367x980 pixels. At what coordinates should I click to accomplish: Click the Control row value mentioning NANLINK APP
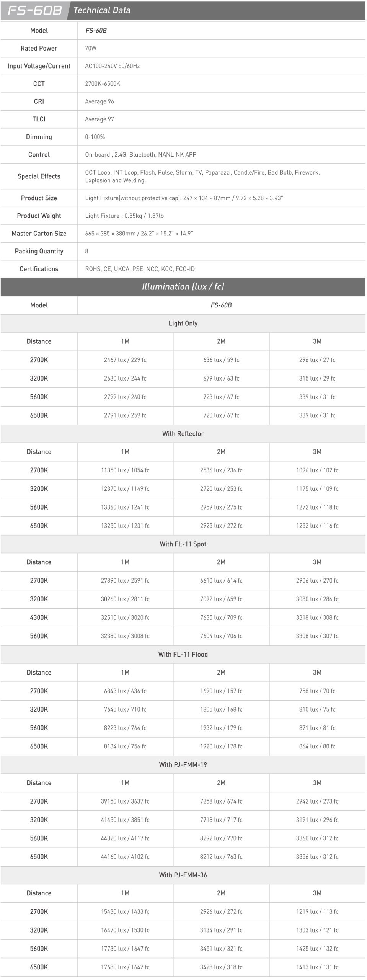[140, 155]
